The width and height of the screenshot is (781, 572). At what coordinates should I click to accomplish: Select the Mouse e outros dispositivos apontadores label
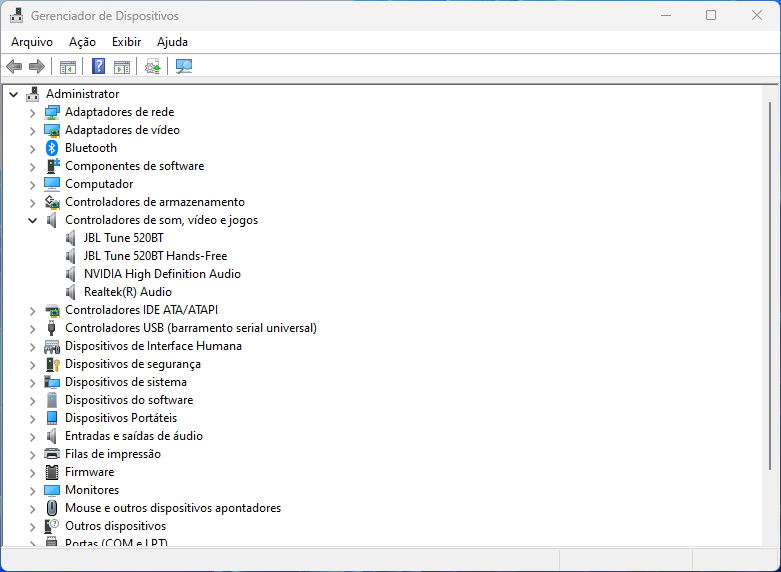(173, 508)
